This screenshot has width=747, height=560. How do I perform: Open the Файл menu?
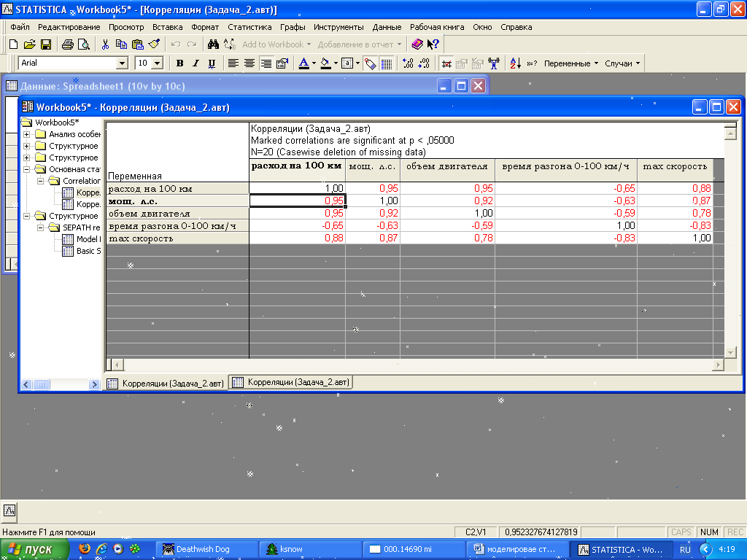click(x=20, y=27)
